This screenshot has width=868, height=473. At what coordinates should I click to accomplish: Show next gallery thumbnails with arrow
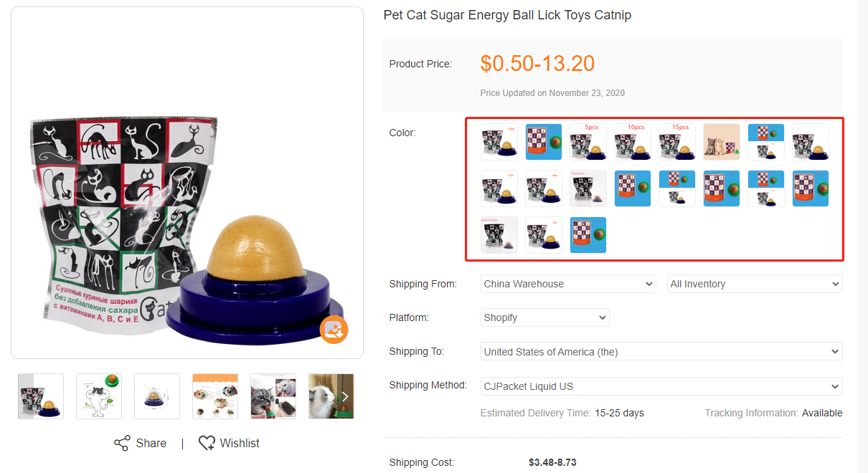(345, 396)
